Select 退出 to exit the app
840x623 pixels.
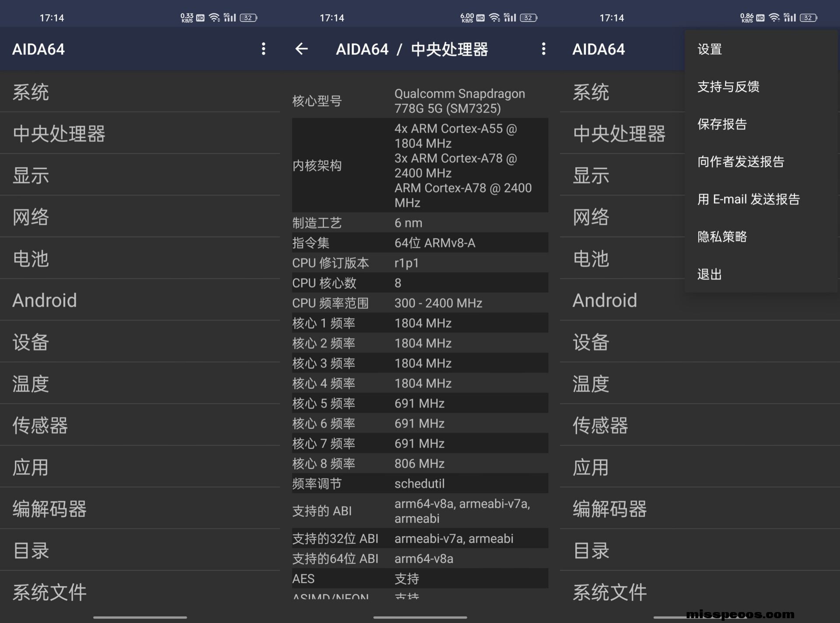[761, 275]
